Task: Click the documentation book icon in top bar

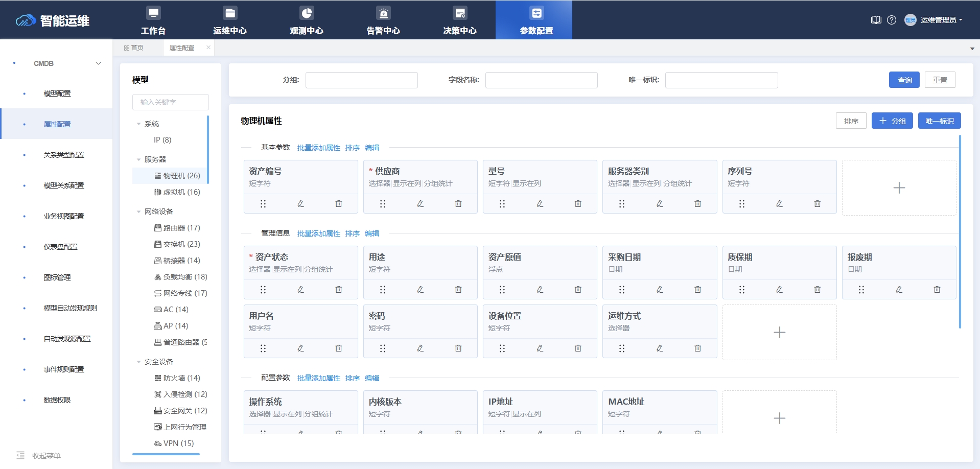Action: coord(876,20)
